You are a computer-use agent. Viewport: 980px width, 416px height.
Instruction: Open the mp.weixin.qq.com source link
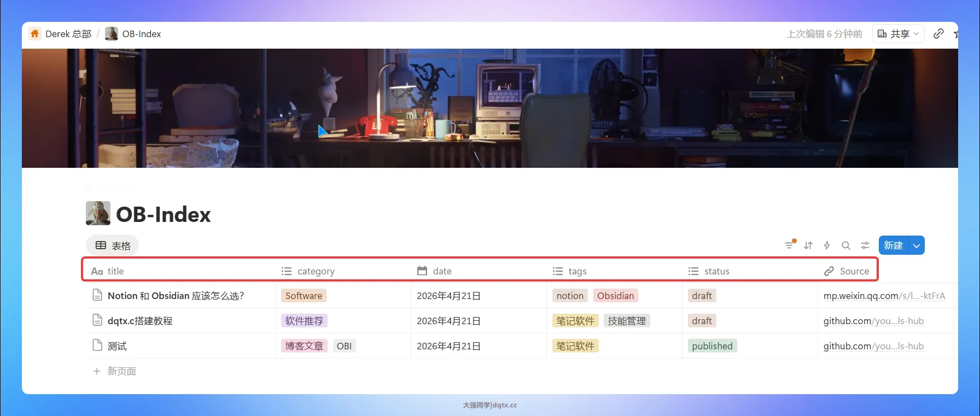884,296
